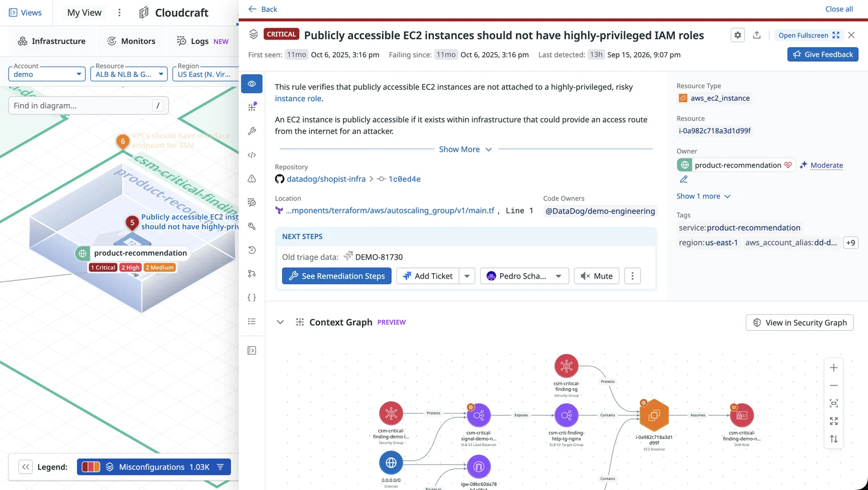Image resolution: width=868 pixels, height=490 pixels.
Task: Open the main.tf location link
Action: point(390,210)
